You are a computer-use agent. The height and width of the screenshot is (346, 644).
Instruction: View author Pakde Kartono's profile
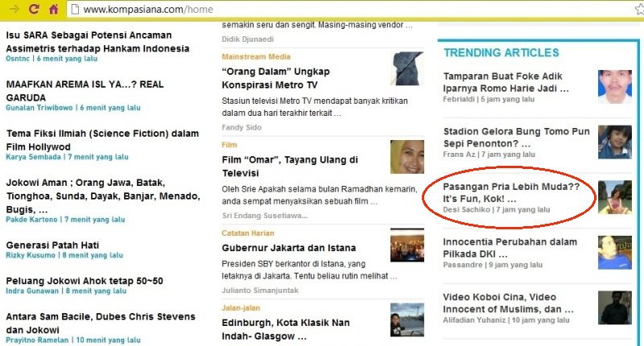tap(31, 220)
